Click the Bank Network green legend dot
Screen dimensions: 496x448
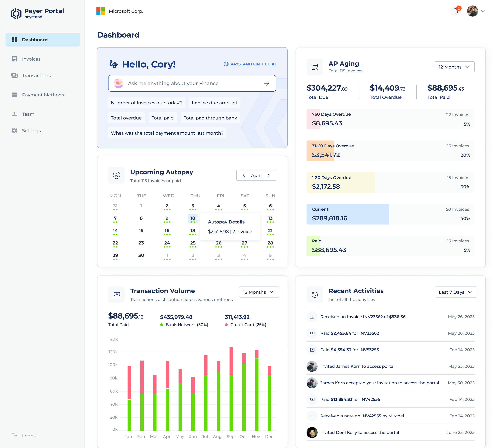tap(162, 325)
